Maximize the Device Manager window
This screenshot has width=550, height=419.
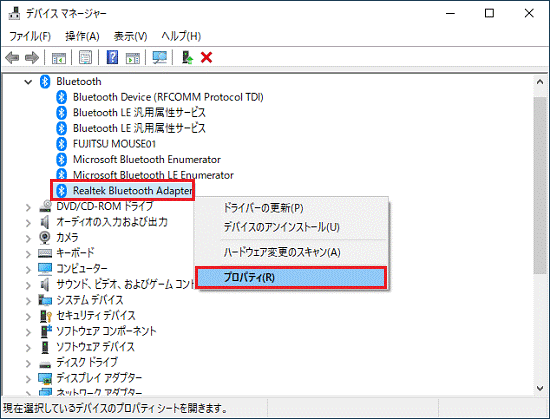489,13
